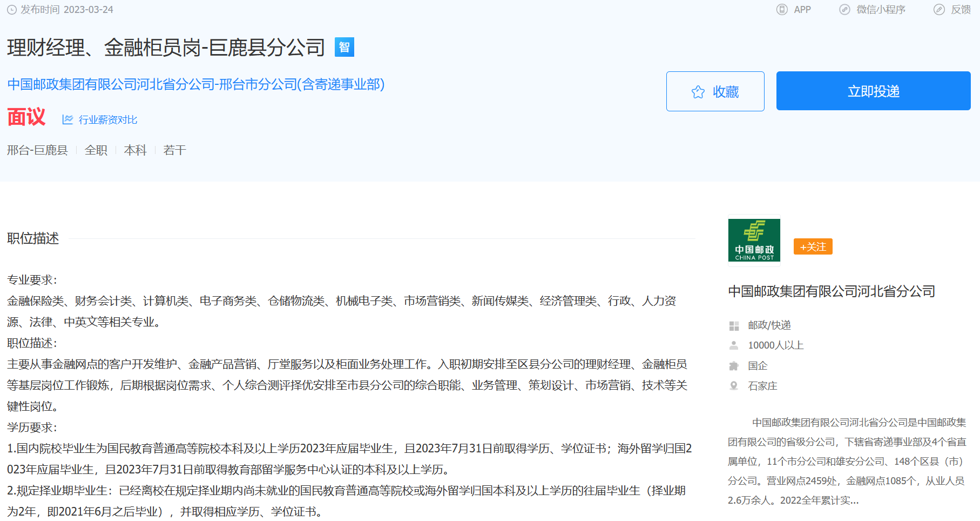Viewport: 980px width, 521px height.
Task: Click the WeChat mini-program icon
Action: (x=844, y=10)
